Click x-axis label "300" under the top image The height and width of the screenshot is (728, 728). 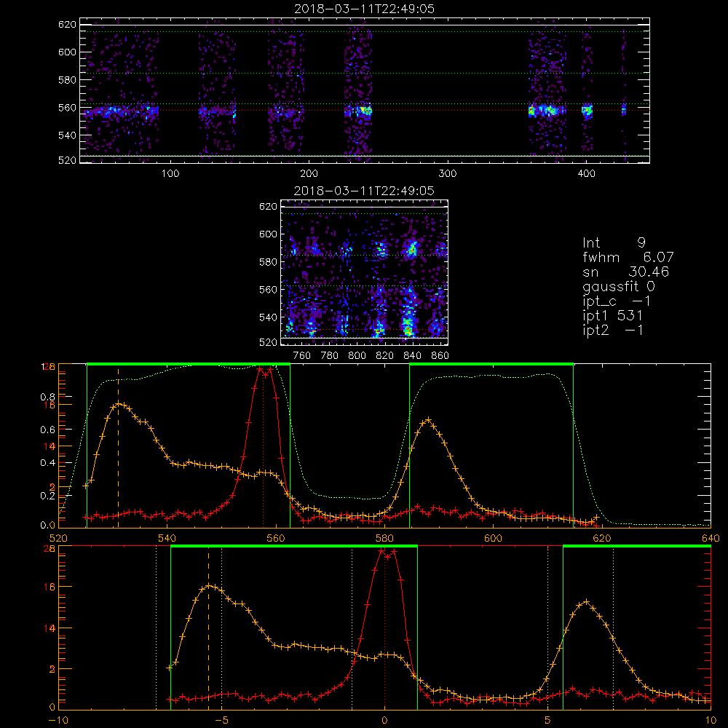point(448,174)
